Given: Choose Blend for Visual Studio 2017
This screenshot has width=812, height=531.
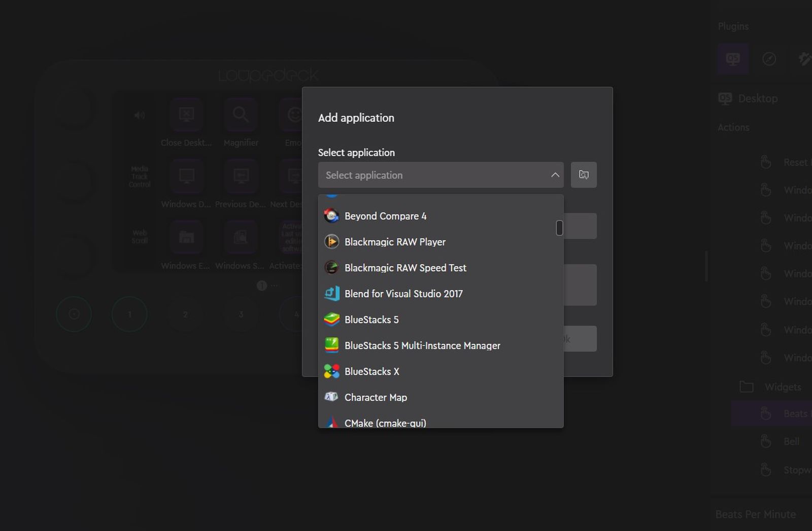Looking at the screenshot, I should [441, 294].
